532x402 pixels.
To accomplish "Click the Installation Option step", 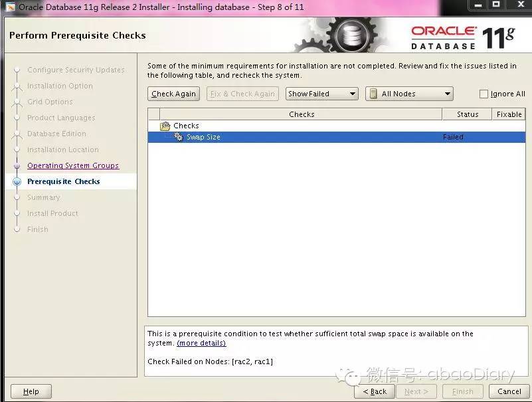I will [x=60, y=86].
